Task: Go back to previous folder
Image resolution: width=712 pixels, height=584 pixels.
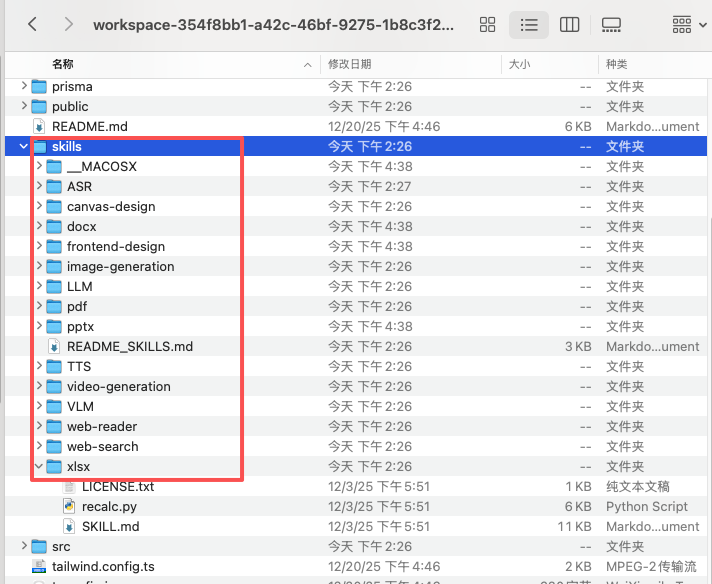Action: [32, 24]
